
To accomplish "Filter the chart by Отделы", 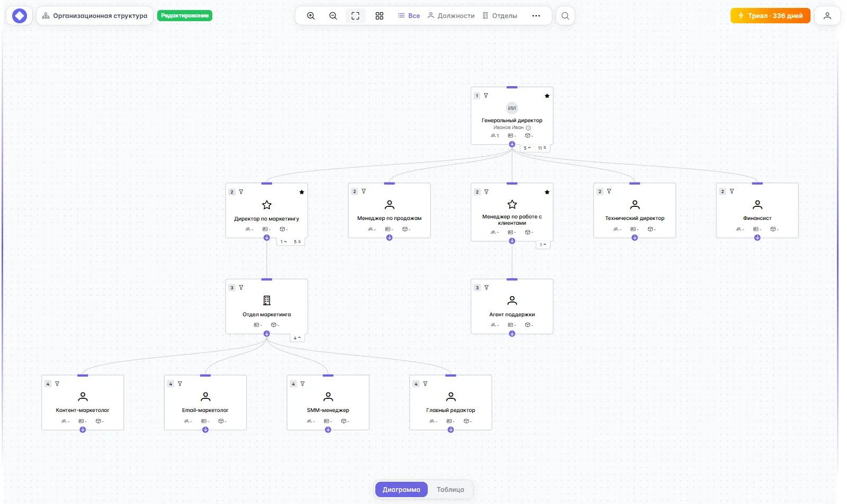I will click(x=500, y=16).
